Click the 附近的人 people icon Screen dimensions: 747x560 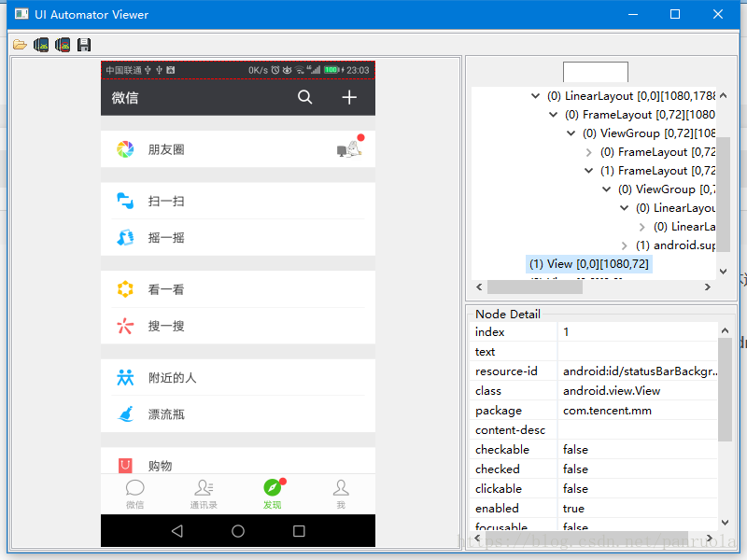point(125,378)
